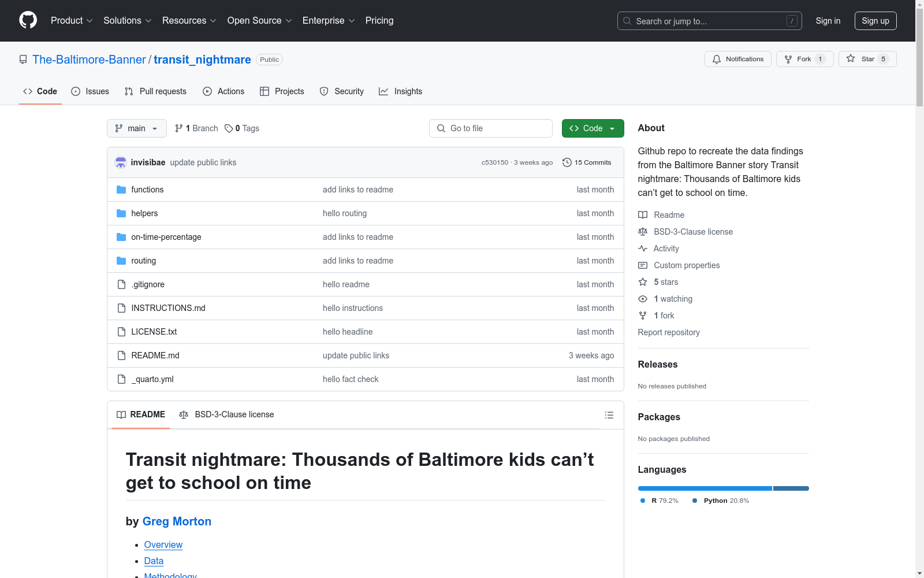The image size is (924, 578).
Task: Click the star icon to star repo
Action: [851, 58]
